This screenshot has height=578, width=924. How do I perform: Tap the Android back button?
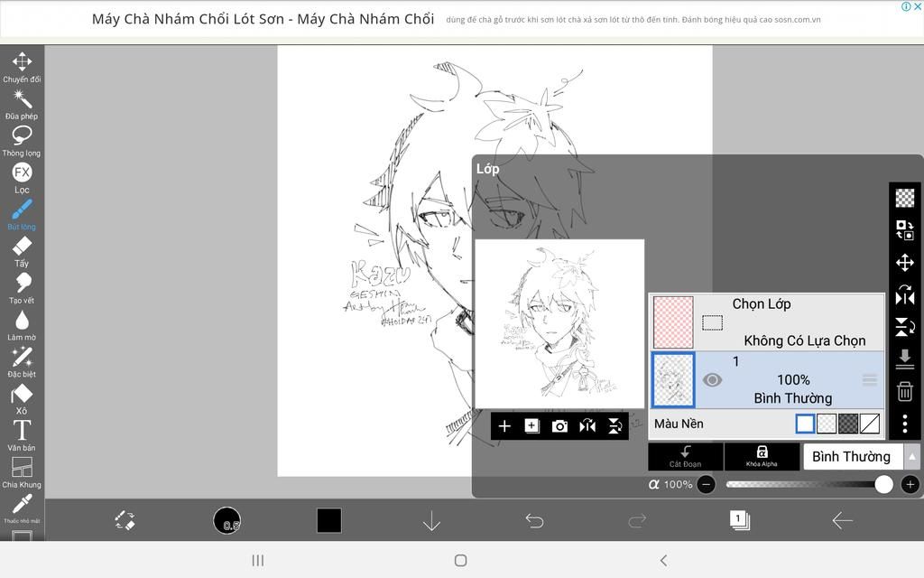click(663, 560)
